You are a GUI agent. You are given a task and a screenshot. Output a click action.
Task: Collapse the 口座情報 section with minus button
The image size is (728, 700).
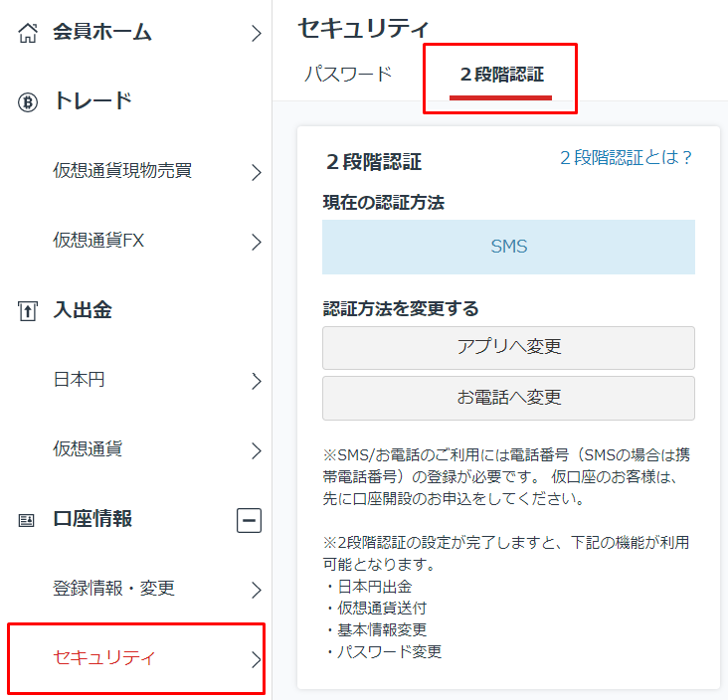click(249, 520)
